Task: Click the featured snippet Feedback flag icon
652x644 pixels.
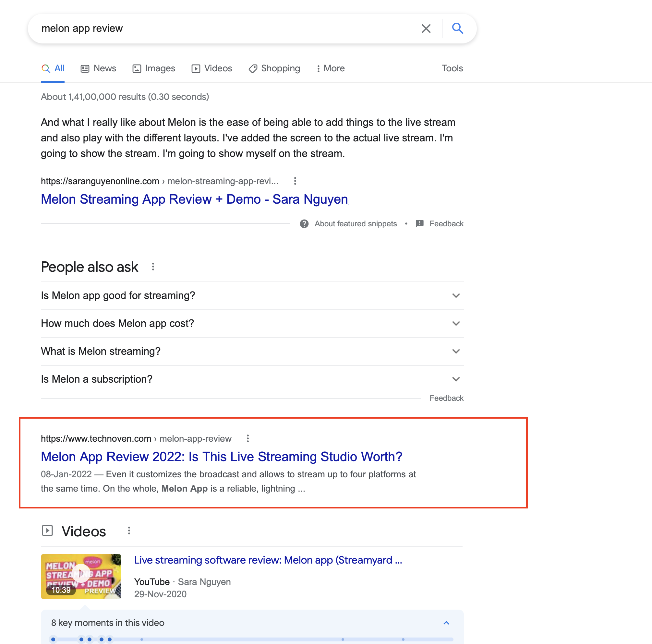Action: 419,224
